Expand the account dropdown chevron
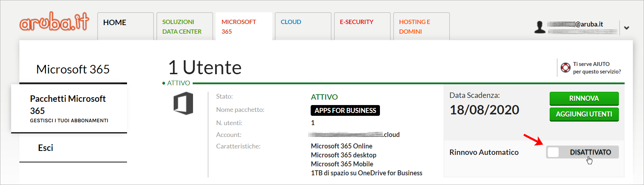The width and height of the screenshot is (644, 185). [x=626, y=28]
